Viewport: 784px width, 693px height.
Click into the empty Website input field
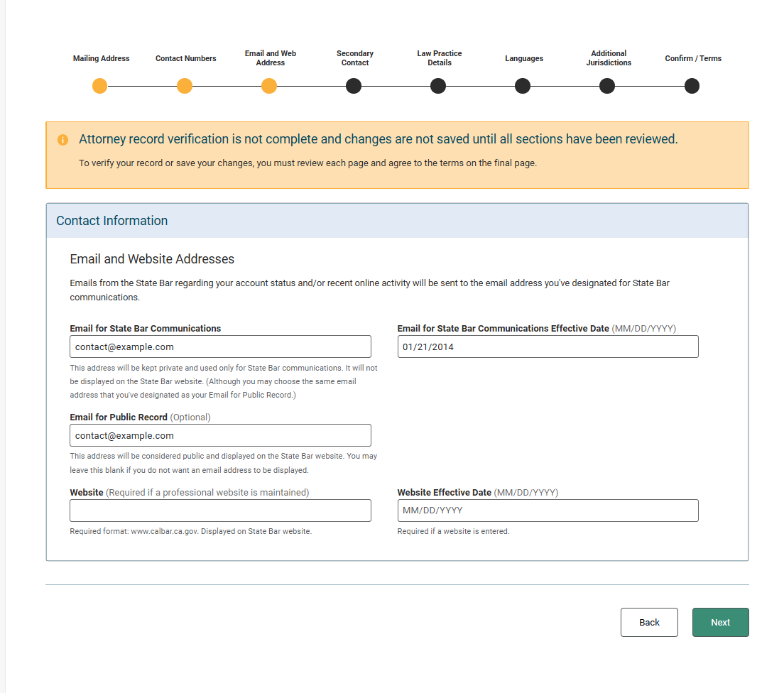click(220, 511)
